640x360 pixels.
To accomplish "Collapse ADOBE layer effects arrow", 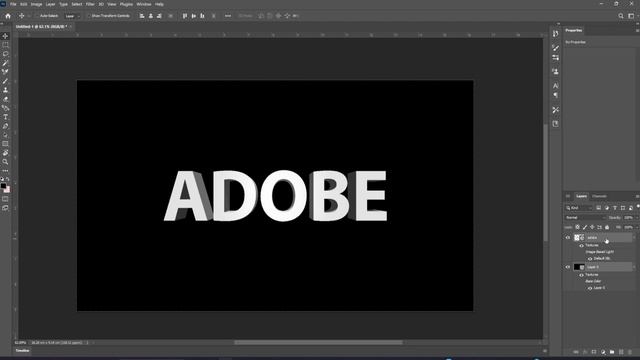I will [x=634, y=238].
